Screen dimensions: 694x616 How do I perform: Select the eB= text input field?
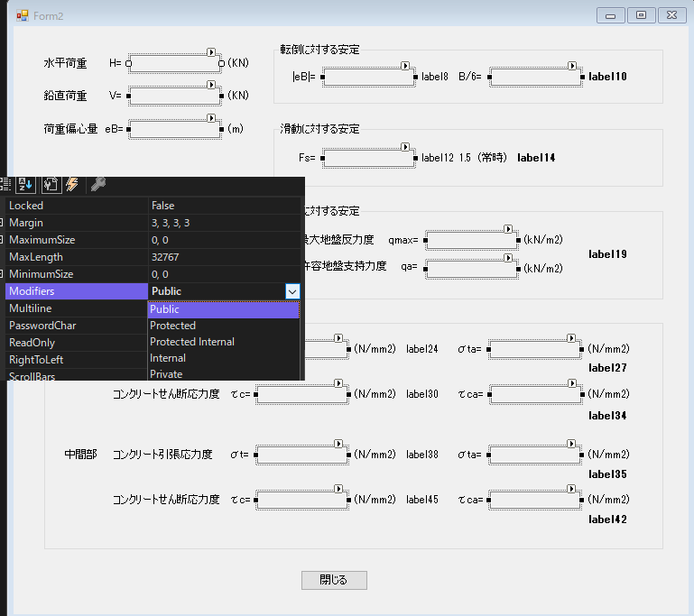point(175,130)
